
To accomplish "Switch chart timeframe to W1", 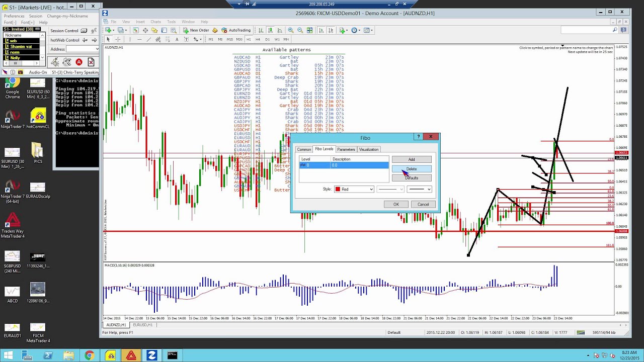I will 277,39.
